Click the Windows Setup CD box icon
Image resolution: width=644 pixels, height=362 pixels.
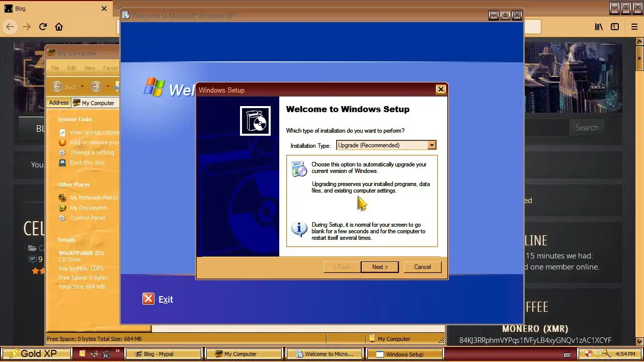[x=256, y=121]
